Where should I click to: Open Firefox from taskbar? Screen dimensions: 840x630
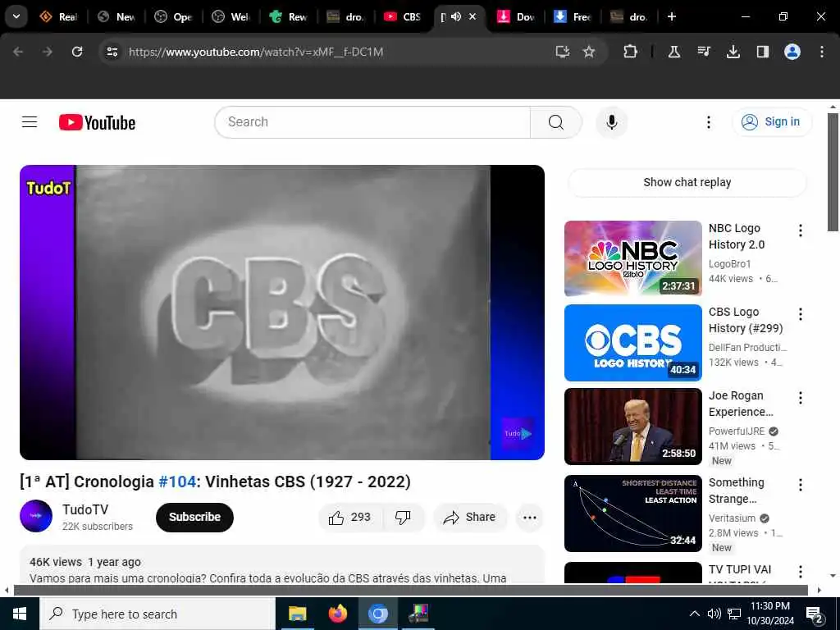pos(337,614)
